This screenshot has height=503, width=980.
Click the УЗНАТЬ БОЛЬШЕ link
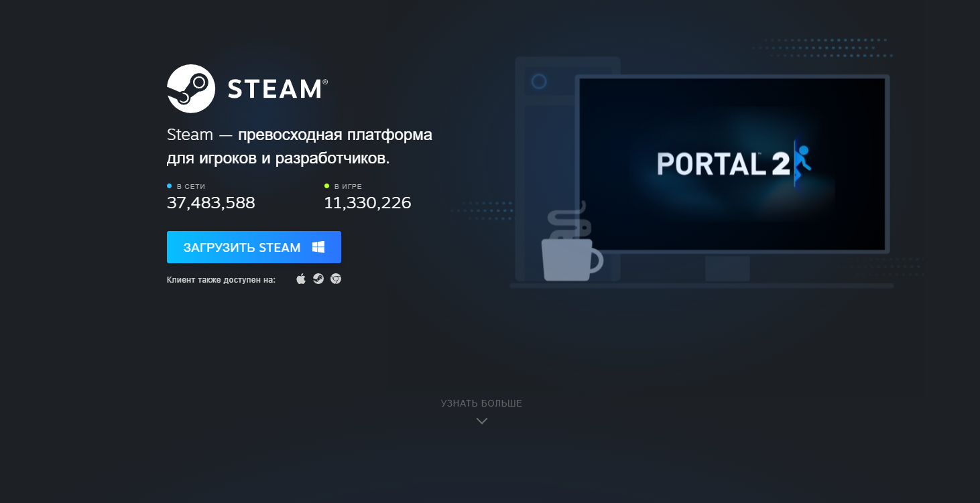pyautogui.click(x=481, y=403)
